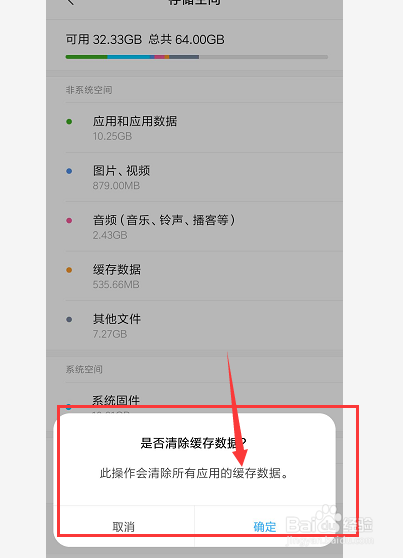
Task: Click 确定 to confirm clearing cache
Action: click(265, 527)
